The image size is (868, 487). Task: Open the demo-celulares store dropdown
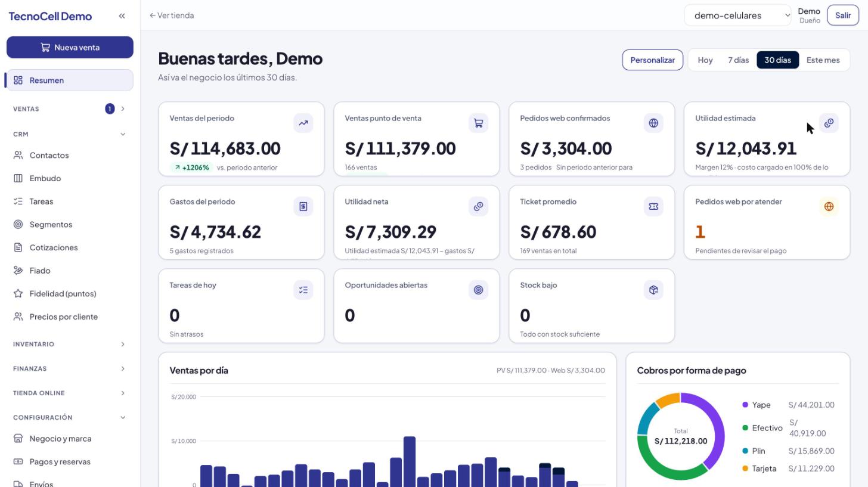[x=738, y=15]
